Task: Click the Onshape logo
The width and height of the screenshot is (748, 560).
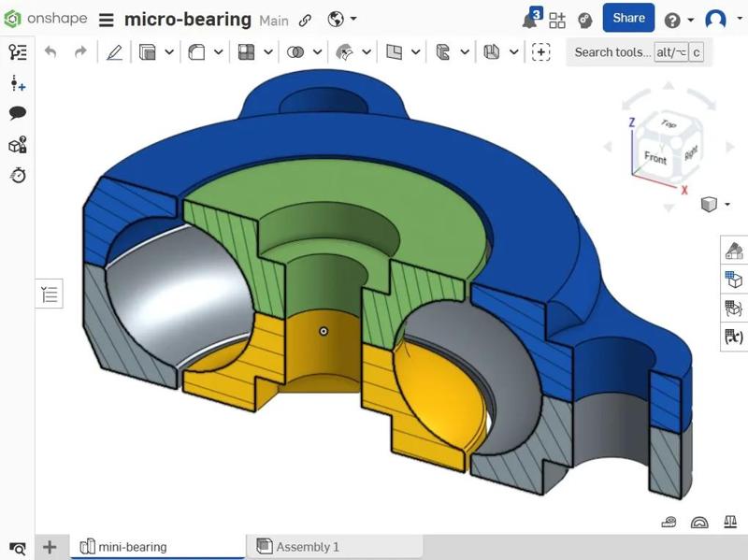Action: (x=45, y=19)
